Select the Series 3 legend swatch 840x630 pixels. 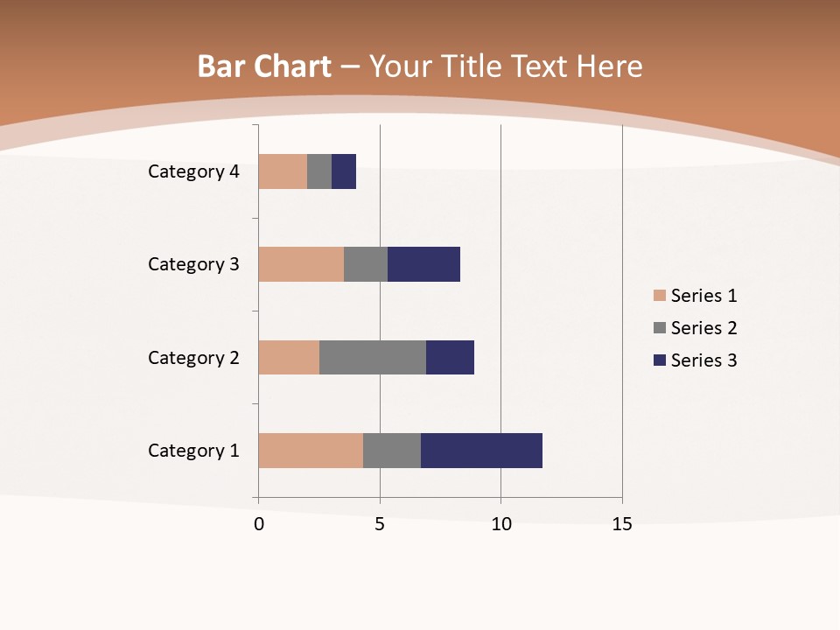pos(660,360)
